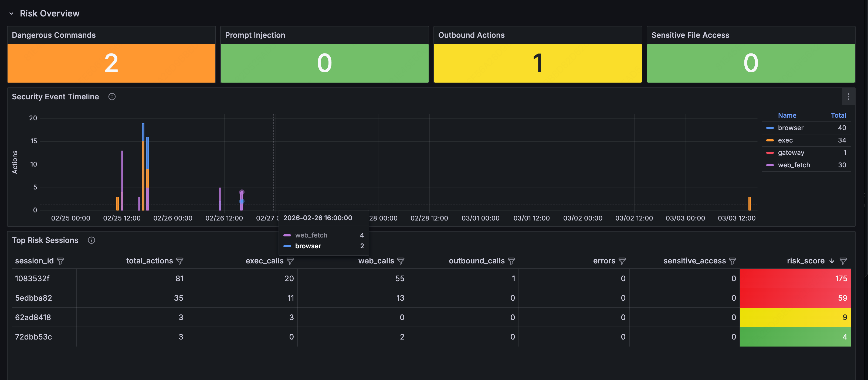This screenshot has width=868, height=380.
Task: Open sensitive_access column filter
Action: 733,261
